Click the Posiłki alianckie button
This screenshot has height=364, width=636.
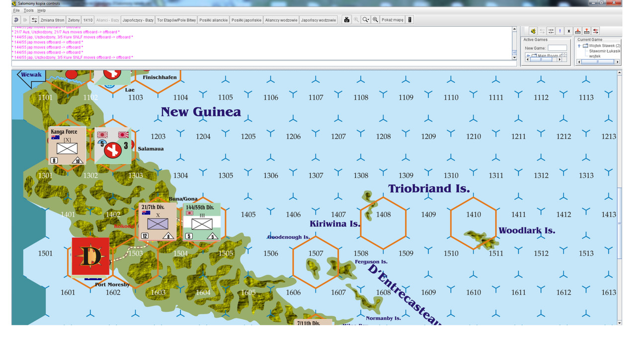pyautogui.click(x=214, y=20)
